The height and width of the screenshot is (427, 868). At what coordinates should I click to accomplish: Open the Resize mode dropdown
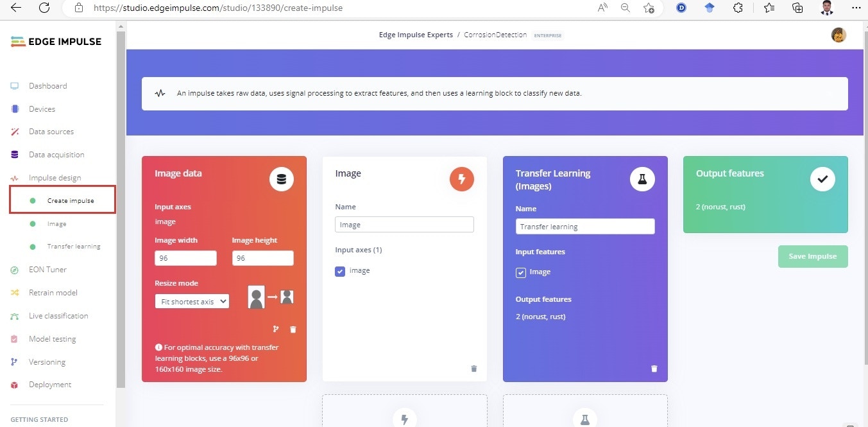[x=192, y=301]
